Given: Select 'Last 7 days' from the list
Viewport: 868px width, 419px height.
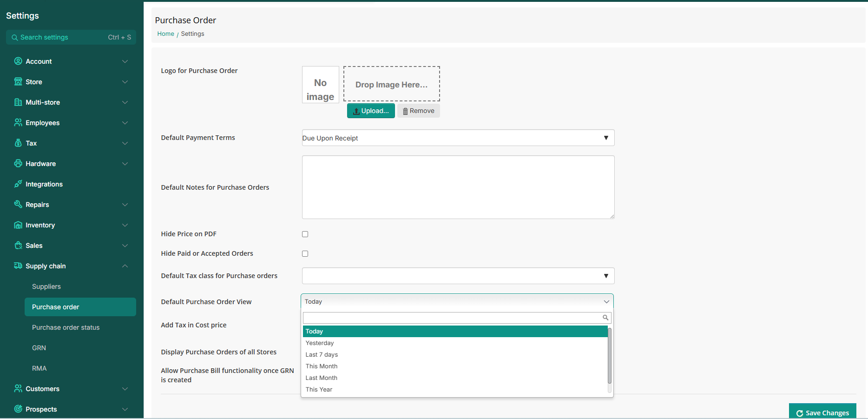Looking at the screenshot, I should (x=322, y=355).
